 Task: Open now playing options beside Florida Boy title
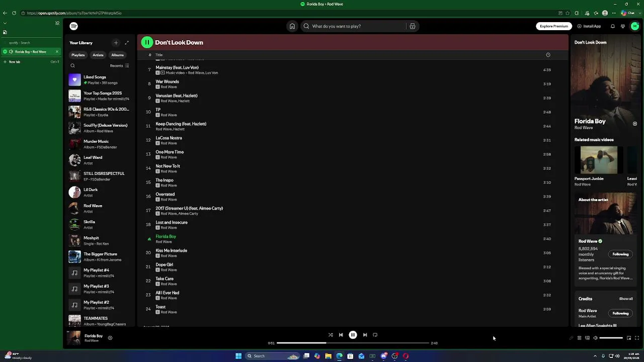[635, 124]
